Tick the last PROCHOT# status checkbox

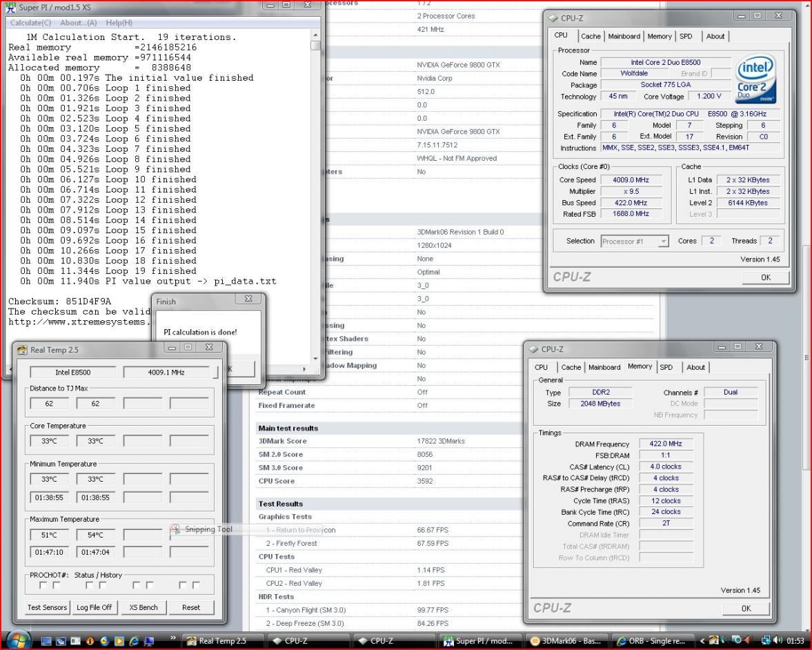coord(196,585)
